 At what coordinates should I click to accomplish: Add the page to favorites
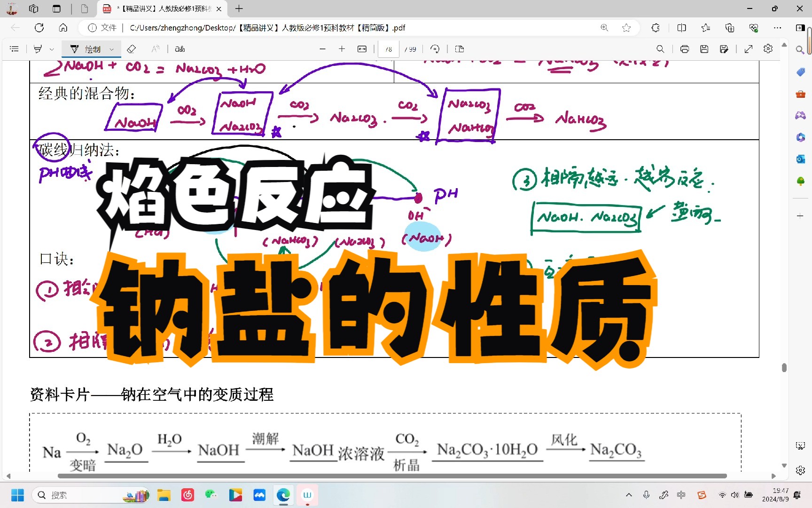[x=626, y=28]
